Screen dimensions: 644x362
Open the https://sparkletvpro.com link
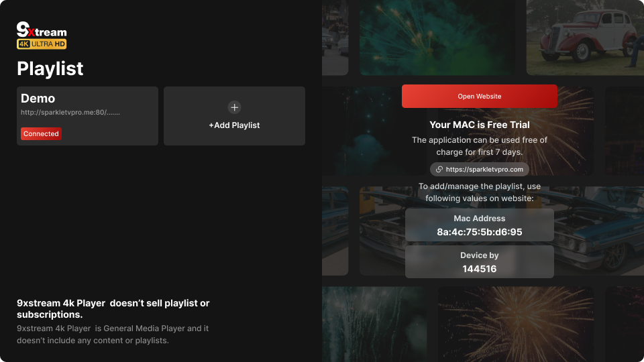coord(479,169)
